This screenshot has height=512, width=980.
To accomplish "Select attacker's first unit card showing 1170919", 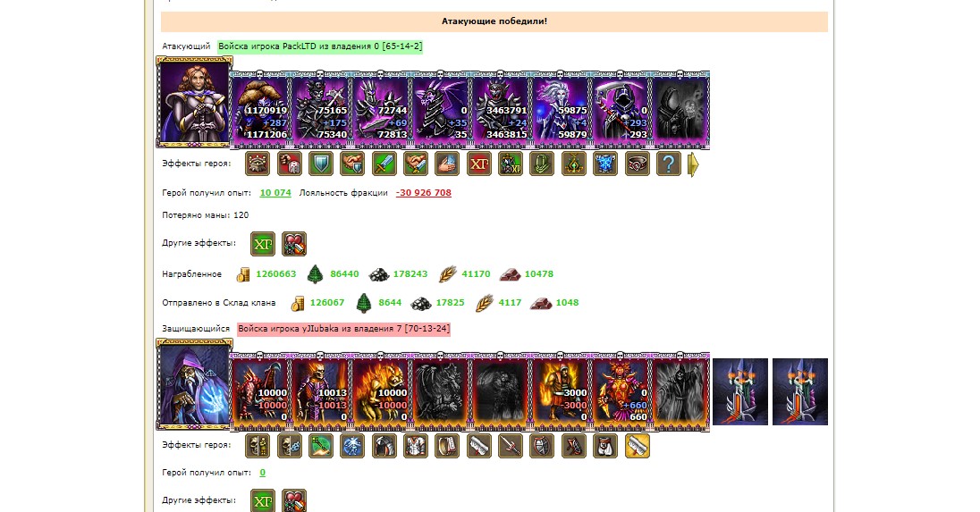I will click(x=260, y=111).
